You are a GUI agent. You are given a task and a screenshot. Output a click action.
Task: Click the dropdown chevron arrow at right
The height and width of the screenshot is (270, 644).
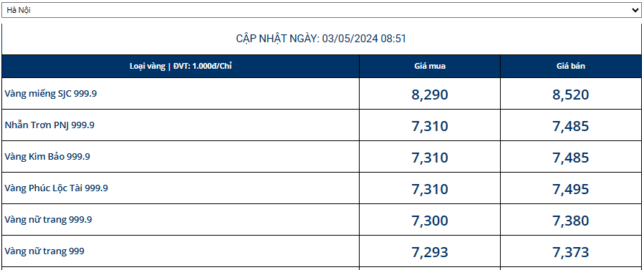635,11
